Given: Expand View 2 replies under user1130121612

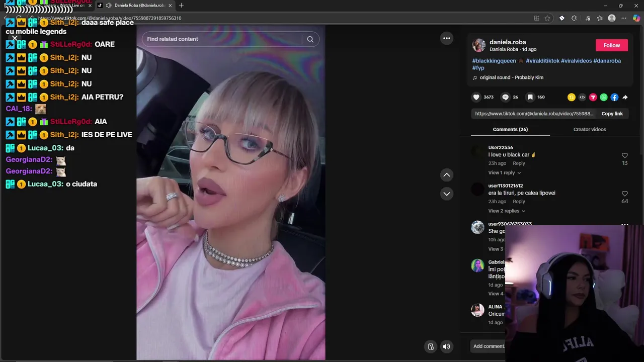Looking at the screenshot, I should [x=507, y=211].
